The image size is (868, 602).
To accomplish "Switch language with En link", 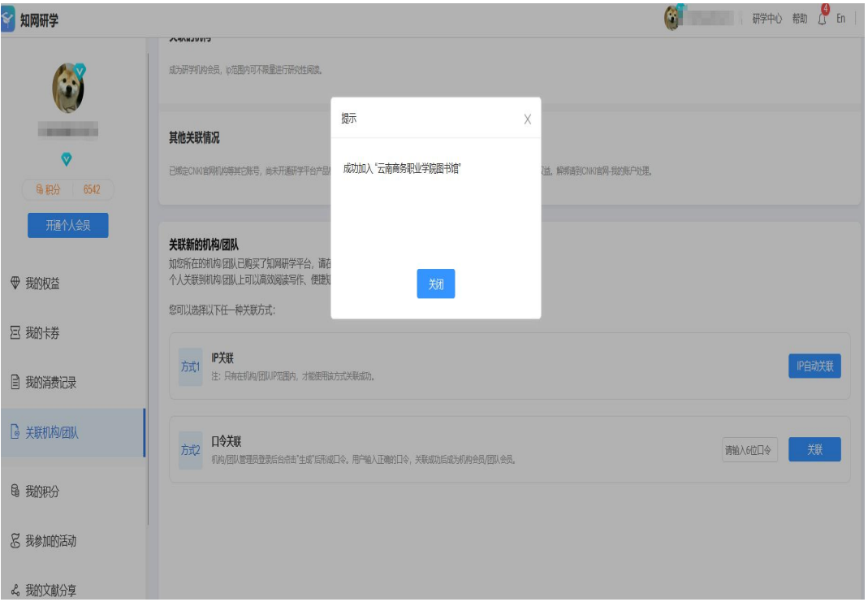I will (840, 19).
